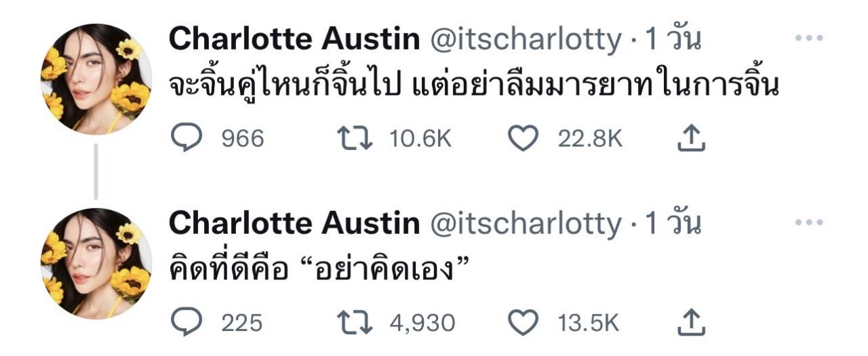The image size is (868, 356).
Task: Open @itscharlotty handle on the second tweet
Action: 526,224
